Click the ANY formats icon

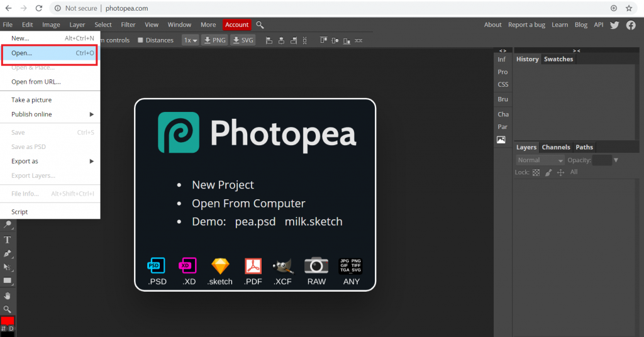[x=350, y=265]
